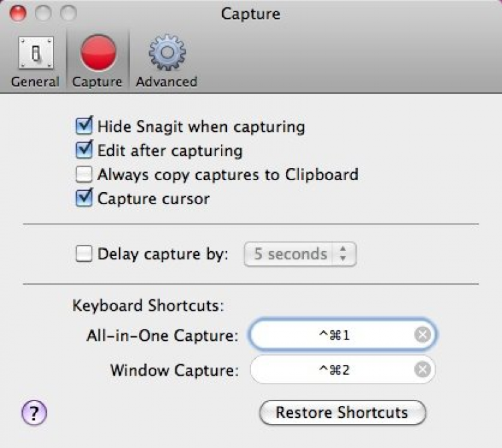The width and height of the screenshot is (502, 448).
Task: Switch to the Advanced tab label
Action: (x=166, y=82)
